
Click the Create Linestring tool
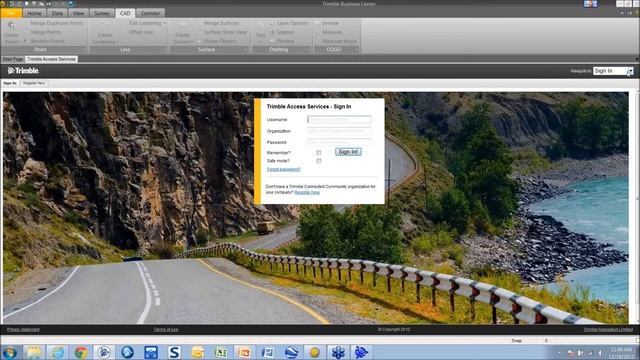click(x=104, y=33)
